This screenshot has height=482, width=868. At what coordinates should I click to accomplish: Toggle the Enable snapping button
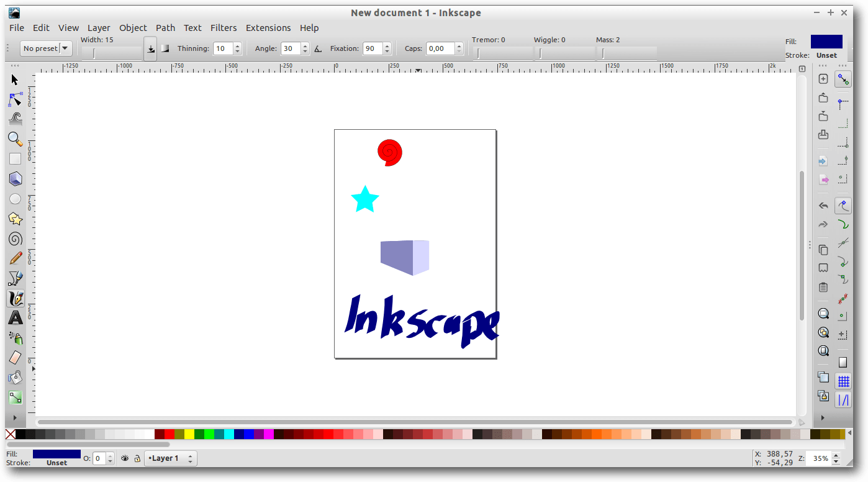tap(843, 79)
